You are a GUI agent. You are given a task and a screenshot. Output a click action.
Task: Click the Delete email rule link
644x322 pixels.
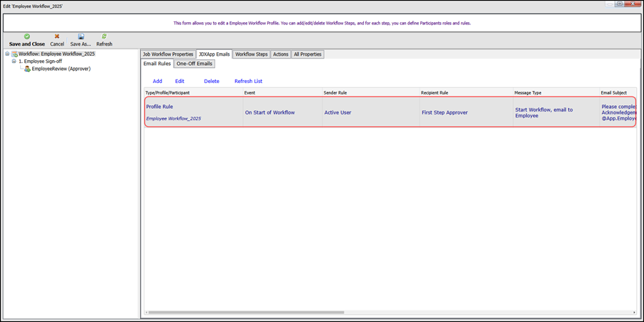(x=212, y=82)
